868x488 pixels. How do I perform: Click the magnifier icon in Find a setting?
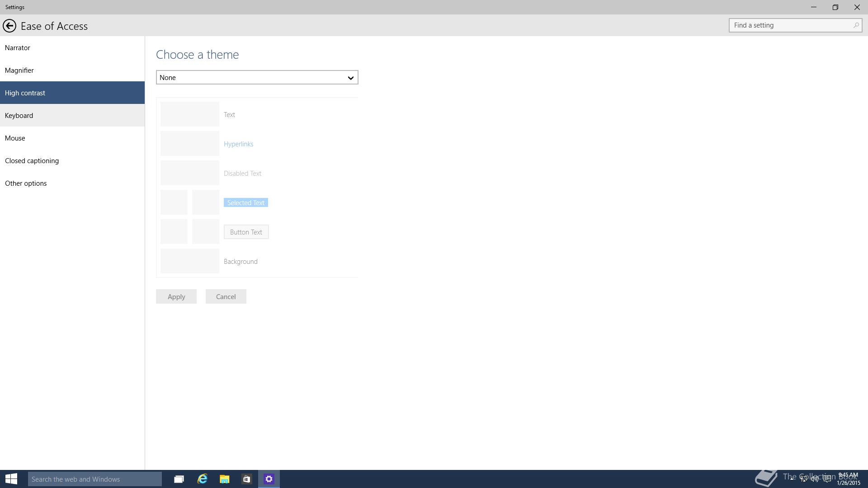[x=856, y=25]
